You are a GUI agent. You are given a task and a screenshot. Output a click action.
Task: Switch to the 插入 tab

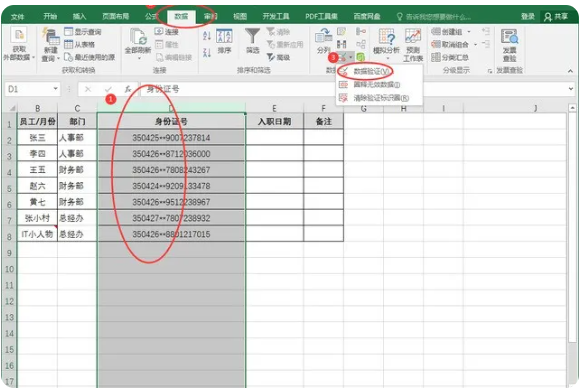(79, 16)
